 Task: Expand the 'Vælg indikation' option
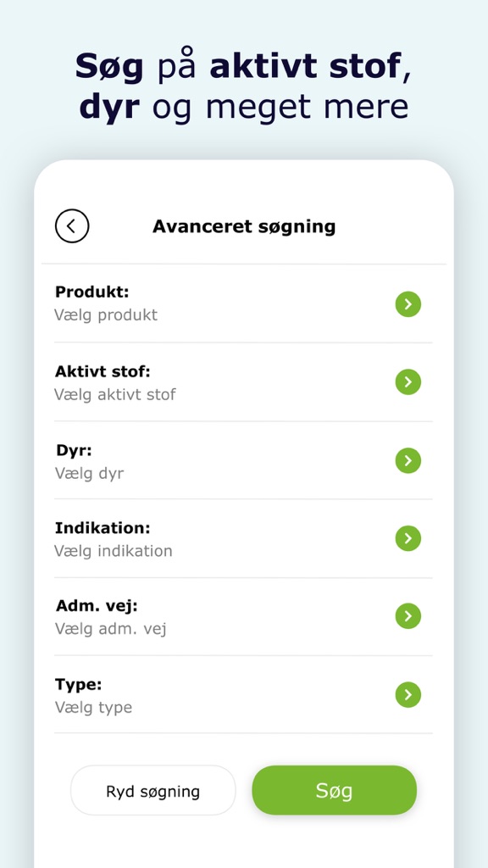pyautogui.click(x=243, y=538)
